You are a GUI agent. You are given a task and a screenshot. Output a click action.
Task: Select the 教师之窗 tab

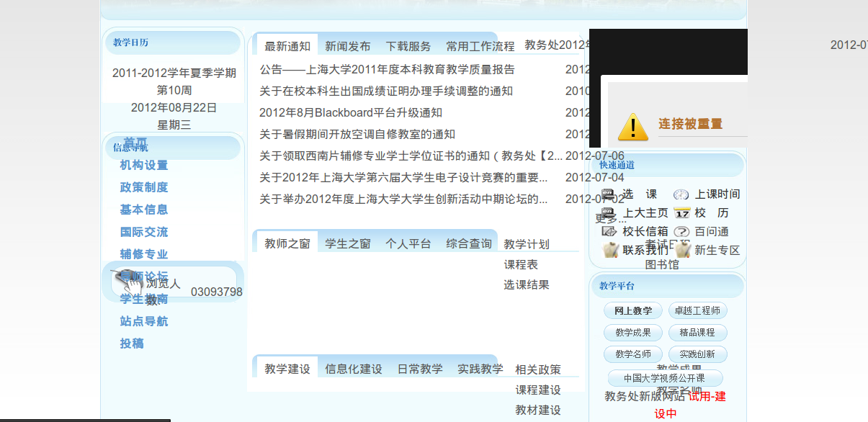coord(287,243)
